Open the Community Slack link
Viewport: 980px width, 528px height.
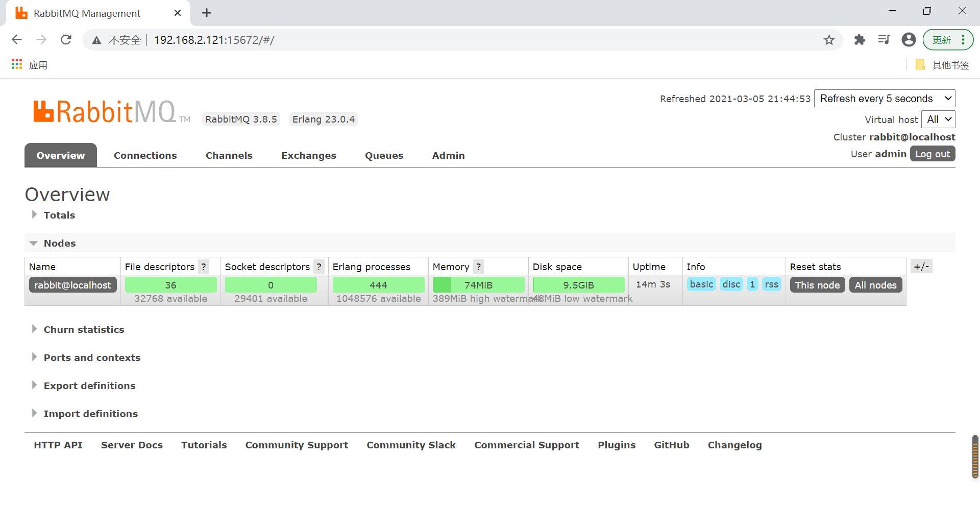pos(411,445)
